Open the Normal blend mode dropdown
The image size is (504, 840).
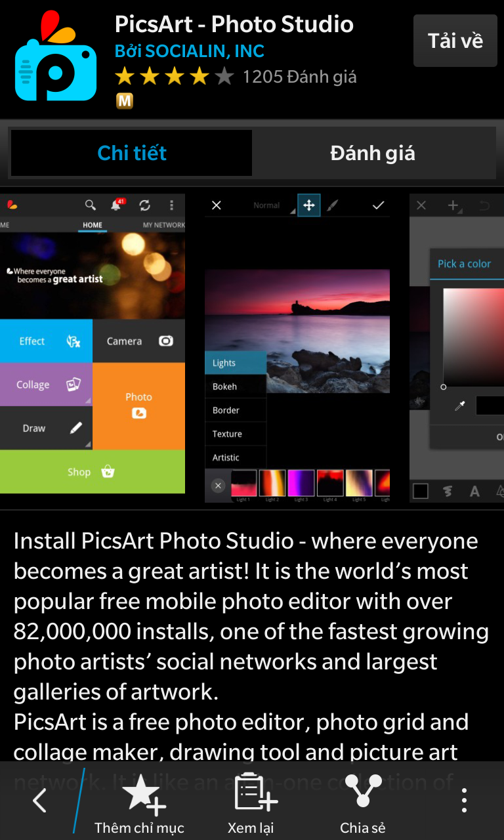273,206
